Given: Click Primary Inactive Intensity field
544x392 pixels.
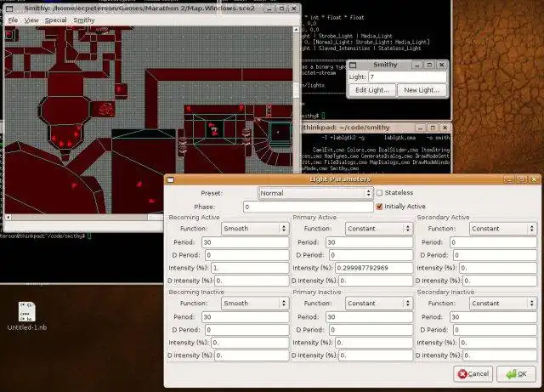Looking at the screenshot, I should [x=374, y=343].
